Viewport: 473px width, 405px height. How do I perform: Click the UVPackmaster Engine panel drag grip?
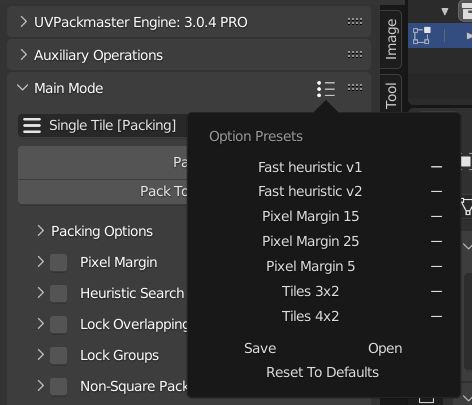(x=355, y=22)
